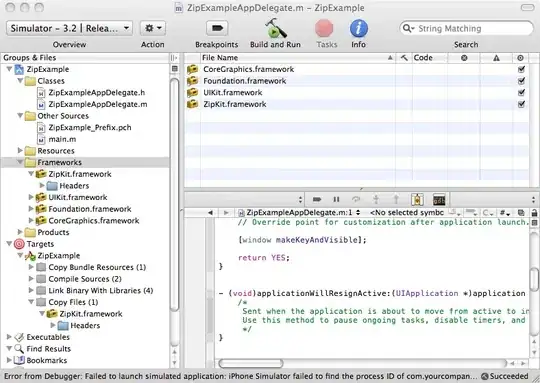
Task: Click the Build and Run hammer icon
Action: (275, 28)
